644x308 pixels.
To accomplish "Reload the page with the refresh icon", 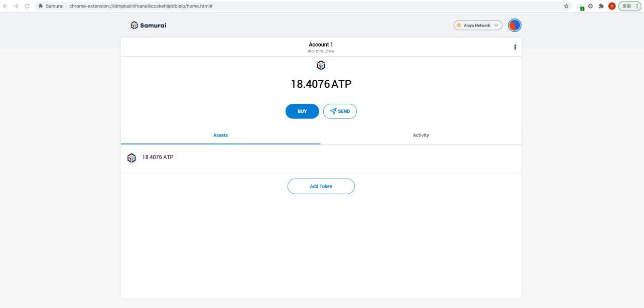I will [27, 6].
